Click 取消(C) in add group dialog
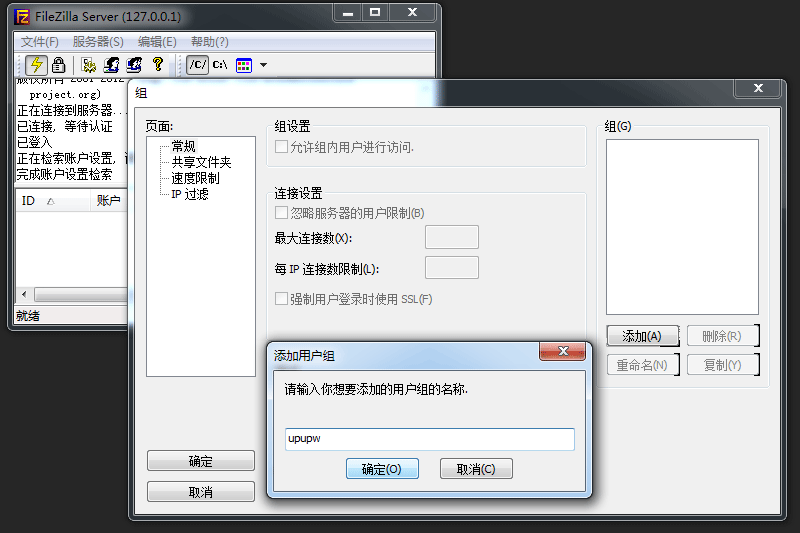 [x=476, y=469]
